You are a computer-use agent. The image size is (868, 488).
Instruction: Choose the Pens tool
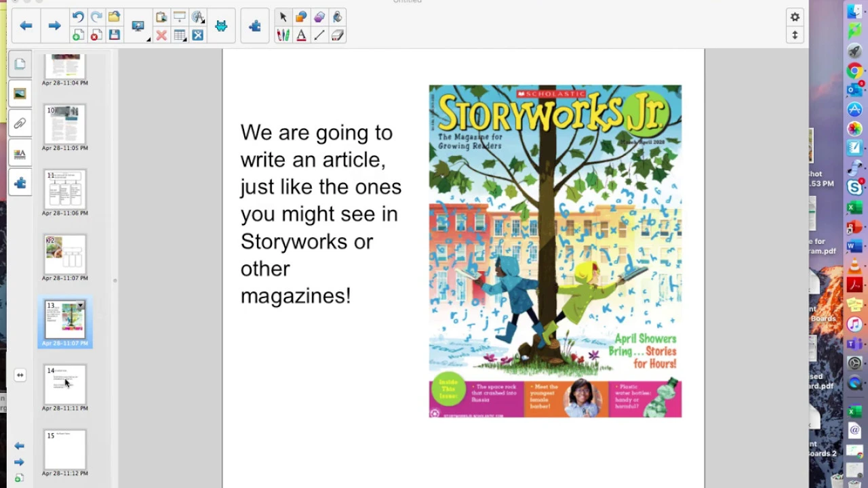click(x=283, y=35)
